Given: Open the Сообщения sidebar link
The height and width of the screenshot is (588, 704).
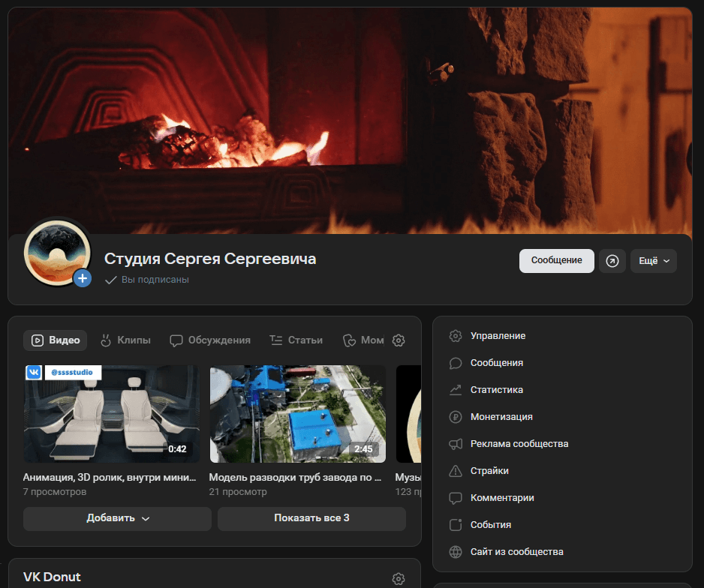Looking at the screenshot, I should [x=497, y=363].
